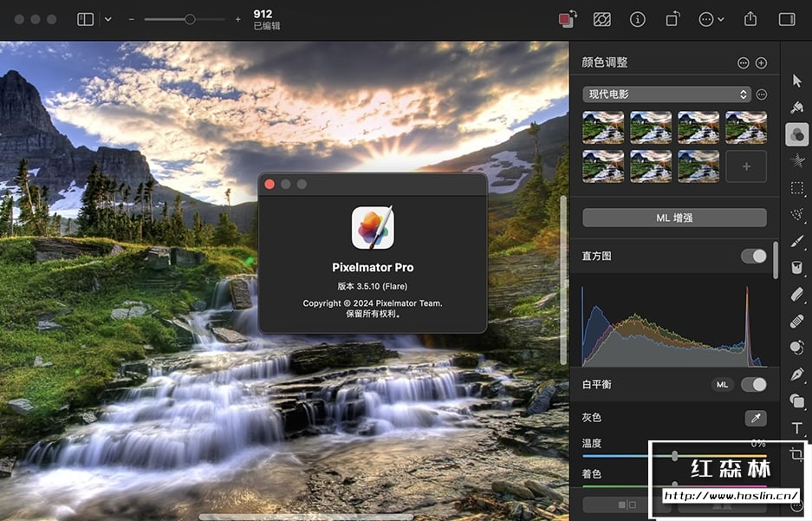The height and width of the screenshot is (521, 812).
Task: Select the Effects sparkle tool
Action: coord(797,161)
